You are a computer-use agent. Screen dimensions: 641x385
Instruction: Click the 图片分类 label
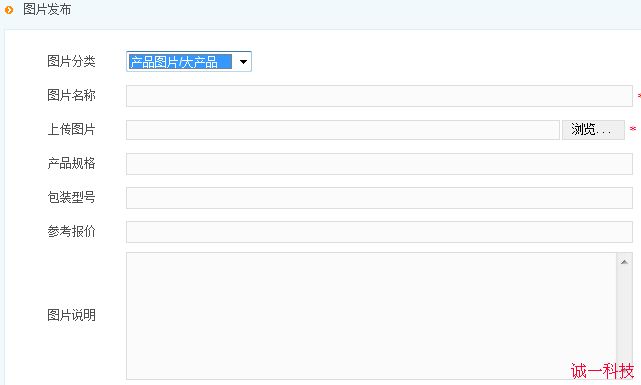click(x=72, y=61)
